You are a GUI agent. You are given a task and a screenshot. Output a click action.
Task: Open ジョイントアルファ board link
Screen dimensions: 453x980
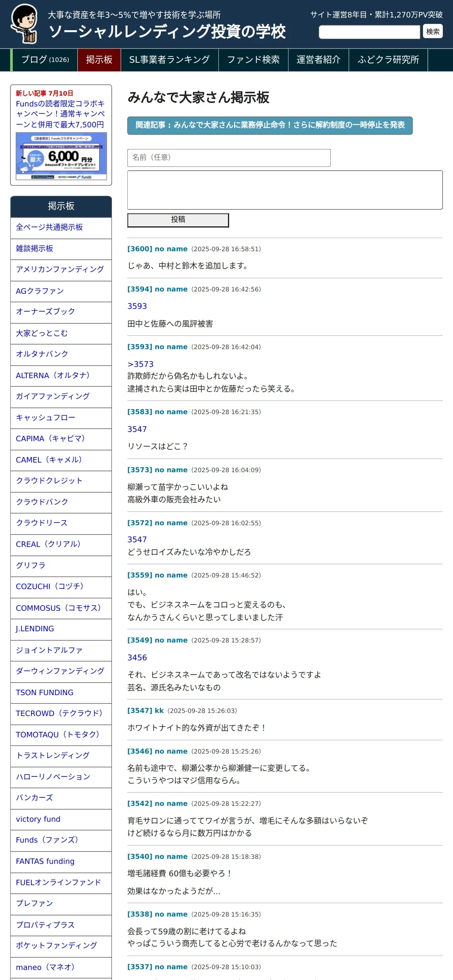tap(61, 650)
